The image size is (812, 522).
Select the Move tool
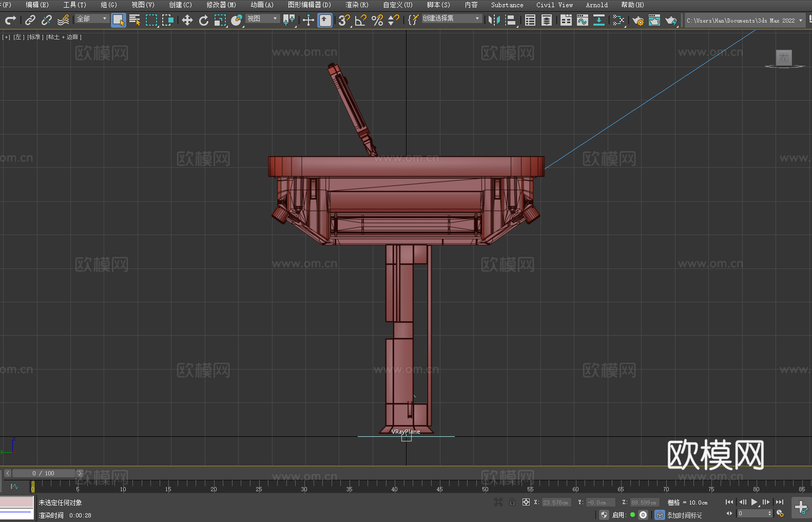pos(187,20)
